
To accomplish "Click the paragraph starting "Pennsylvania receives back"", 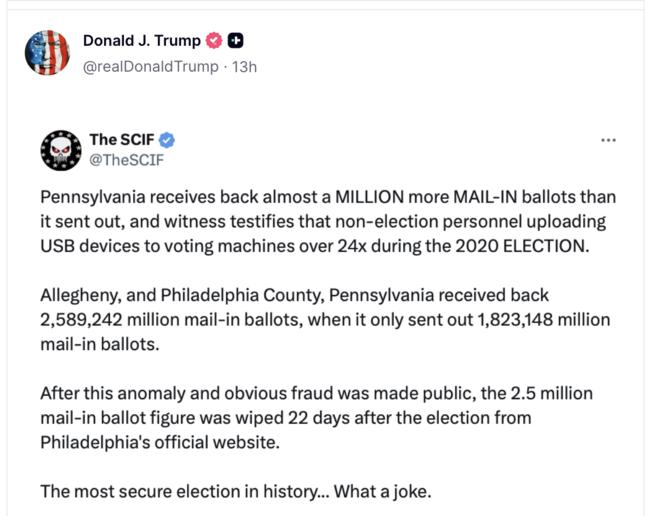I will pos(324,221).
